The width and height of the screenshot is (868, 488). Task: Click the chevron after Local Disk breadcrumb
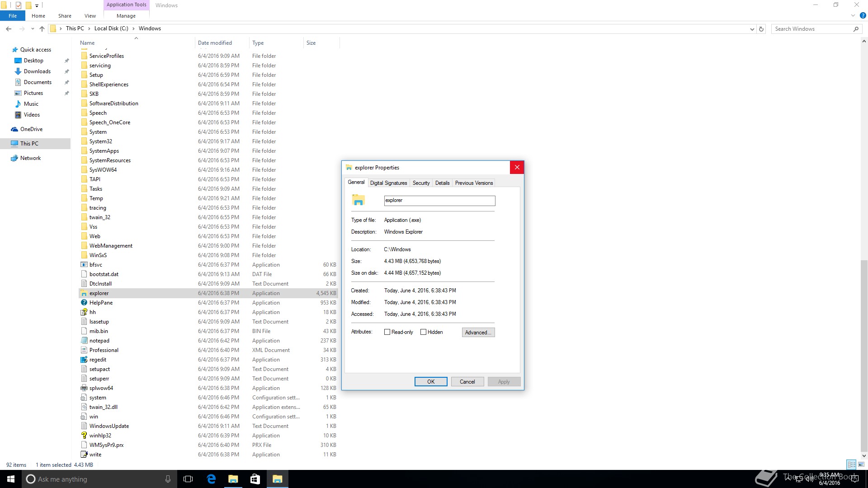(x=133, y=28)
